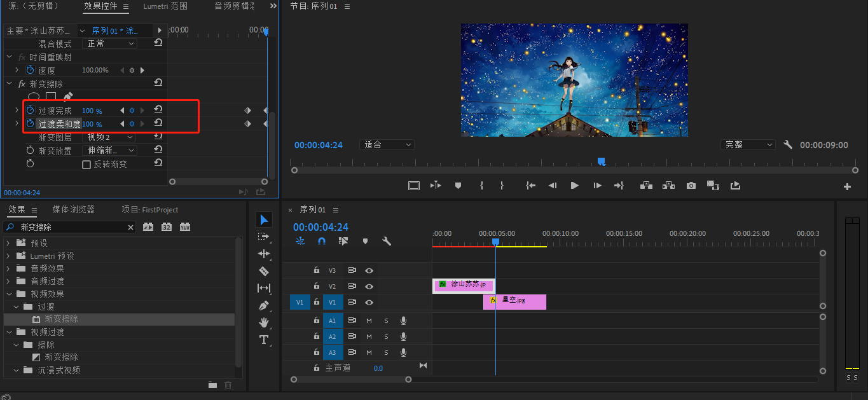Screen dimensions: 868x400
Task: Switch to 效果控件 tab
Action: 100,6
